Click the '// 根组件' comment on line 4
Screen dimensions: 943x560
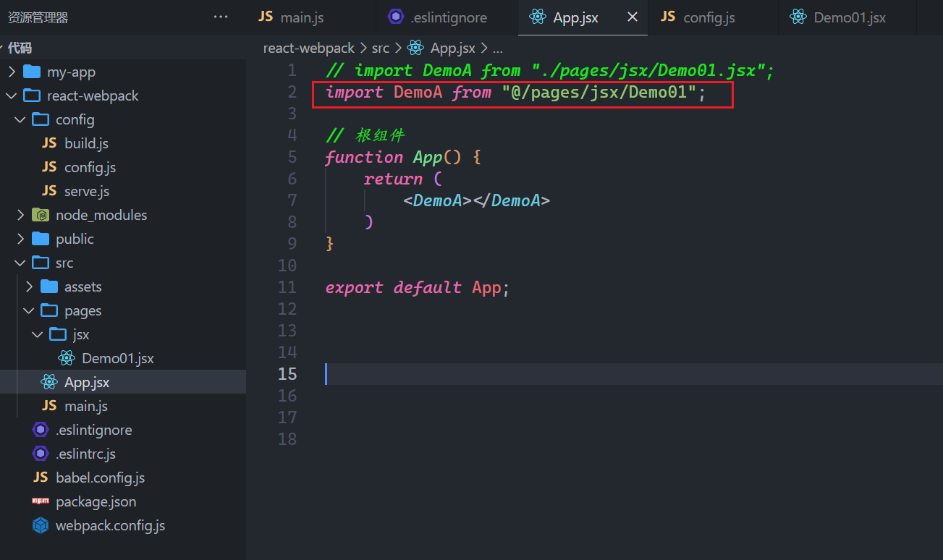[x=365, y=135]
